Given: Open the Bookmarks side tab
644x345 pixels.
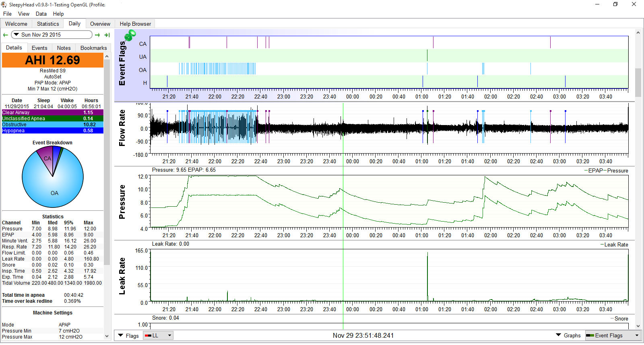Looking at the screenshot, I should [x=93, y=48].
